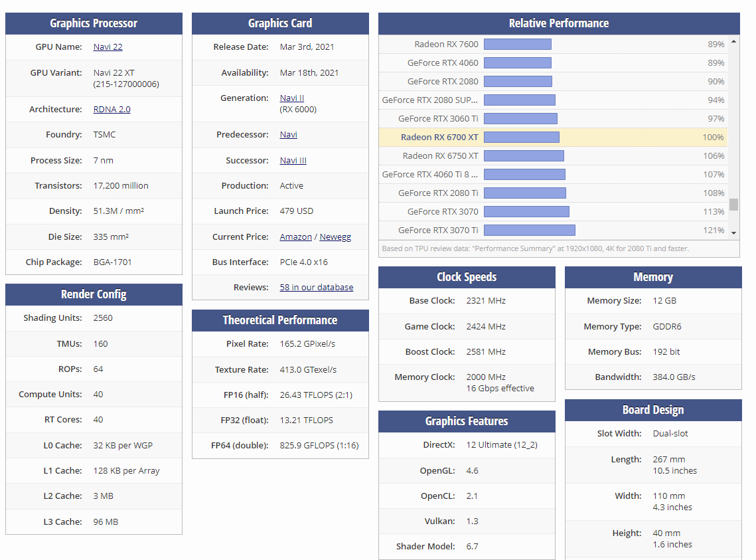Click the 2560 shading units value
Image resolution: width=756 pixels, height=560 pixels.
click(103, 318)
